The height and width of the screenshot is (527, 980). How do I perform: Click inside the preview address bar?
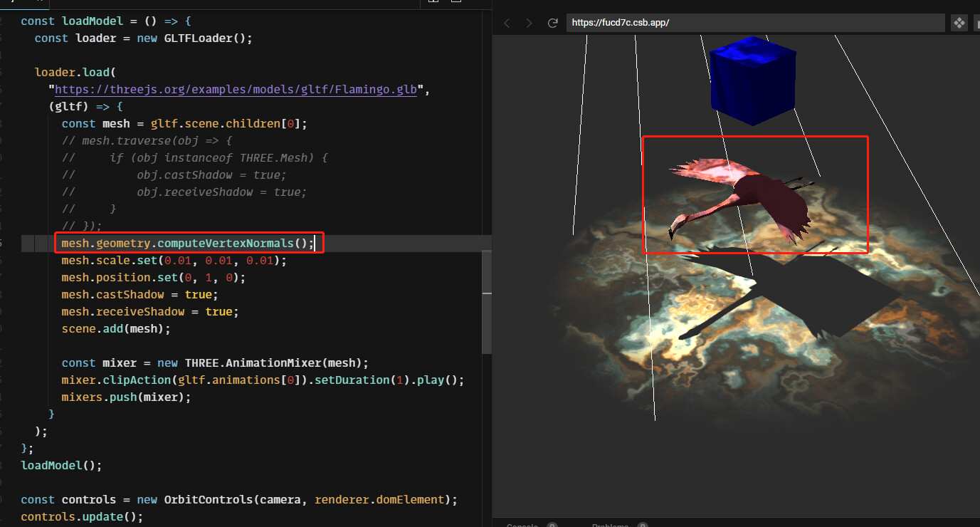point(754,22)
